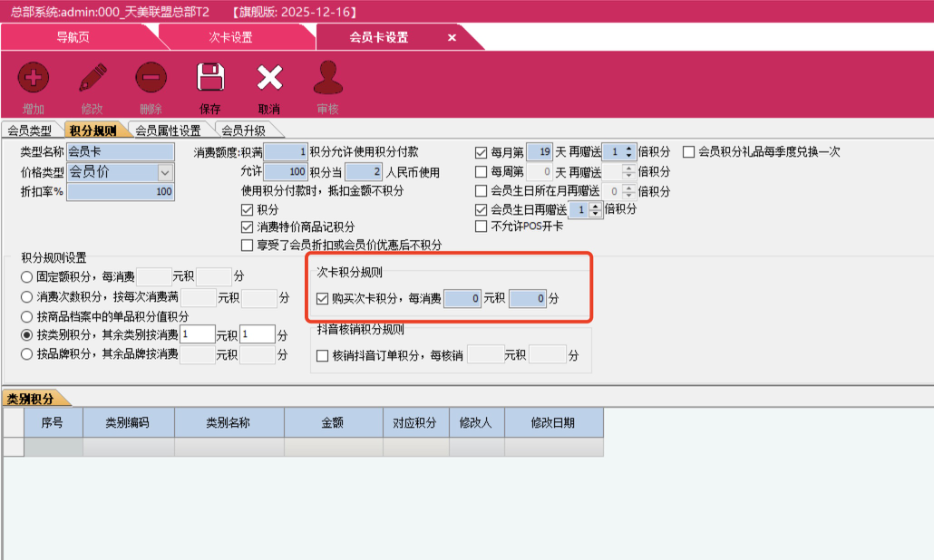Click the 折扣率% input field
Image resolution: width=934 pixels, height=560 pixels.
[120, 192]
